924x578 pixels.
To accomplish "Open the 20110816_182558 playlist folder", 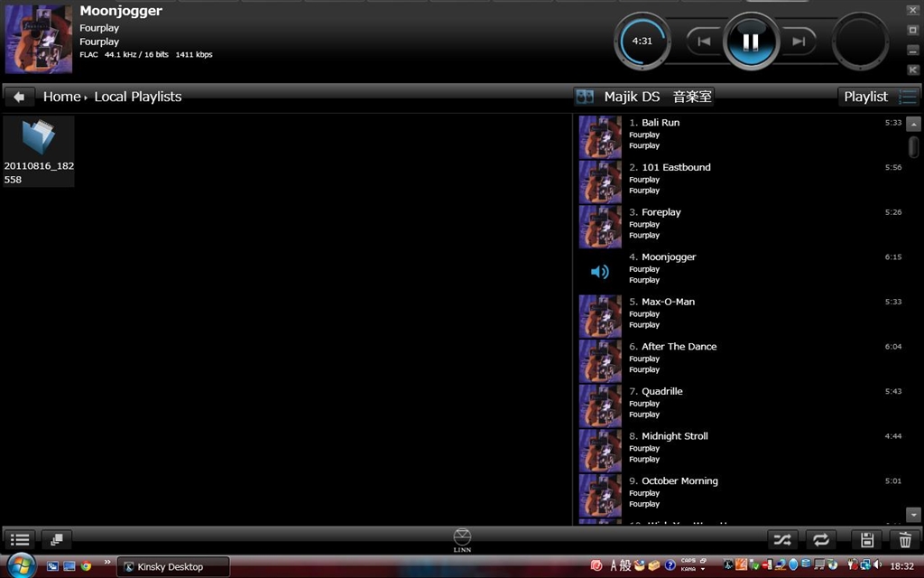I will tap(38, 151).
